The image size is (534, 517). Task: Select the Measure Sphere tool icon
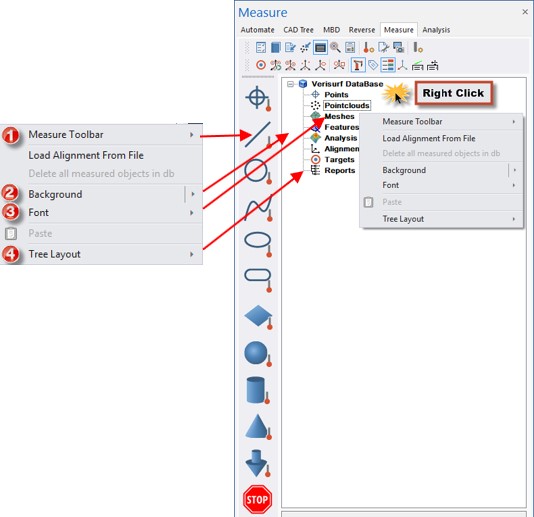click(258, 354)
